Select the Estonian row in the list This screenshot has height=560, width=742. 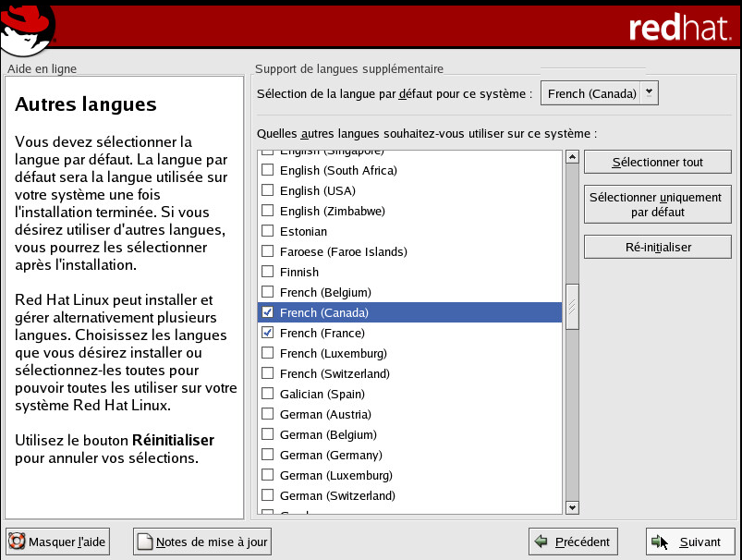coord(303,231)
